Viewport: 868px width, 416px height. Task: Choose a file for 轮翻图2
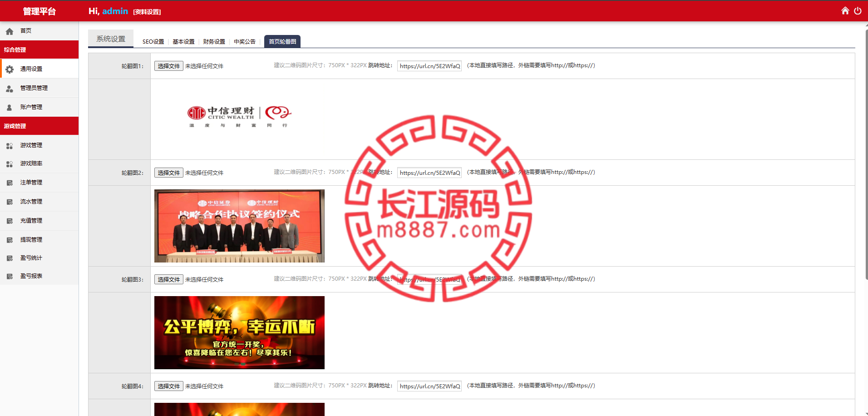169,173
